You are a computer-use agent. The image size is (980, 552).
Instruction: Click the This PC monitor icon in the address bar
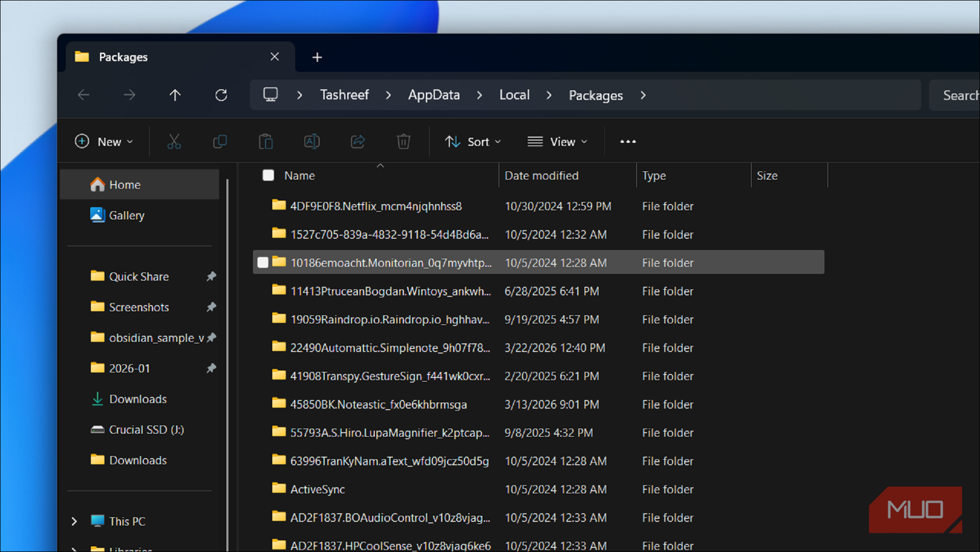270,95
